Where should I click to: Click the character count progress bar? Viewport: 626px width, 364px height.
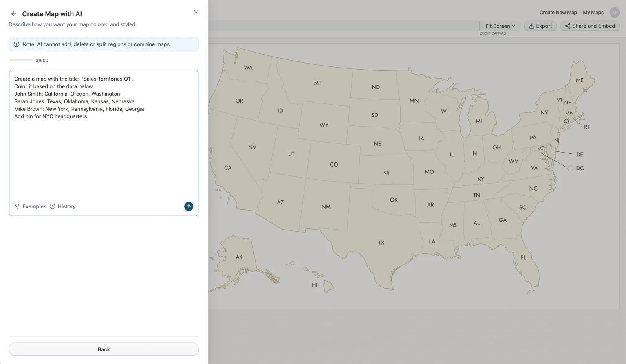[20, 60]
